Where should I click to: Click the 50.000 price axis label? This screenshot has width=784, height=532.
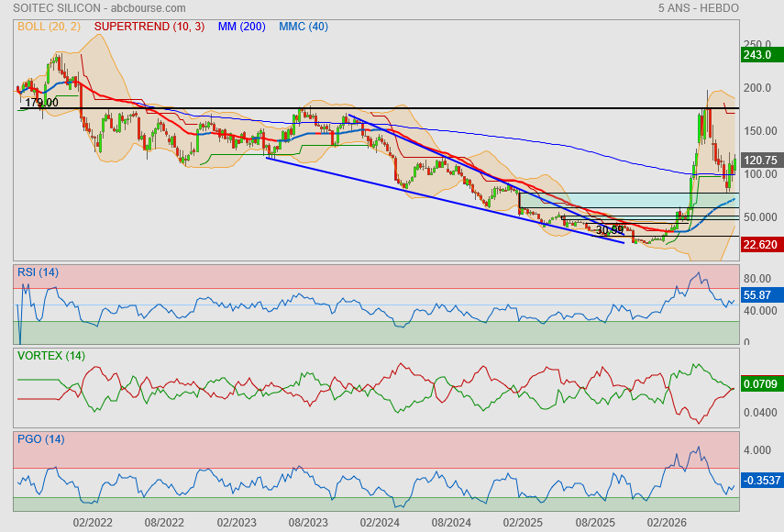760,217
